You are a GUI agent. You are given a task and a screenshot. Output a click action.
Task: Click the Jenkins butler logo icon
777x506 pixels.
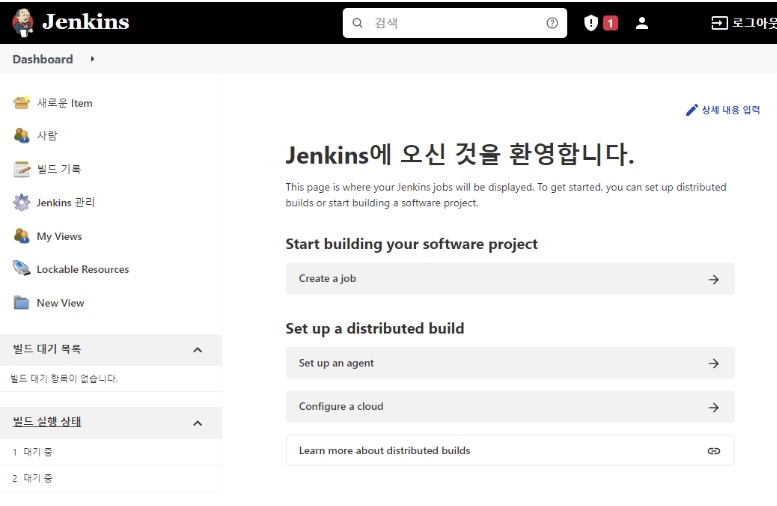(x=23, y=23)
